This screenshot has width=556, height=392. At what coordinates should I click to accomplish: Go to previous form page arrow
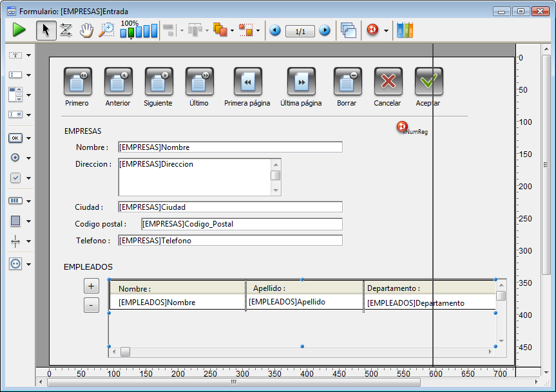pyautogui.click(x=275, y=30)
